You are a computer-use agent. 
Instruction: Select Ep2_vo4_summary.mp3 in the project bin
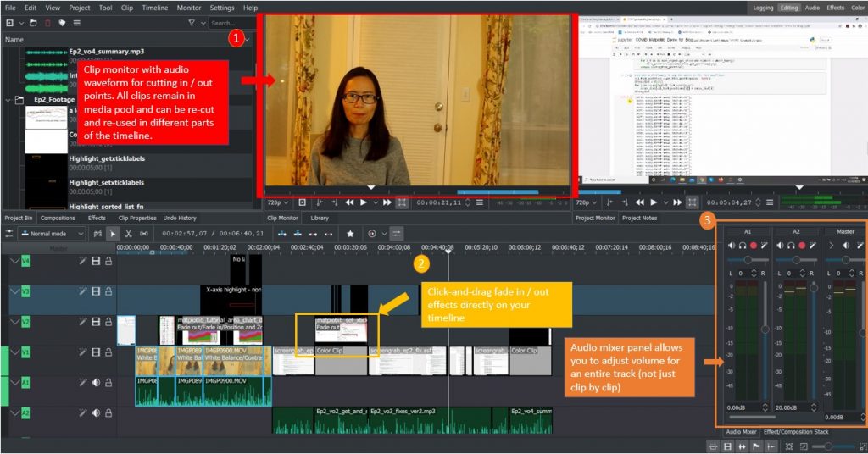[x=106, y=52]
